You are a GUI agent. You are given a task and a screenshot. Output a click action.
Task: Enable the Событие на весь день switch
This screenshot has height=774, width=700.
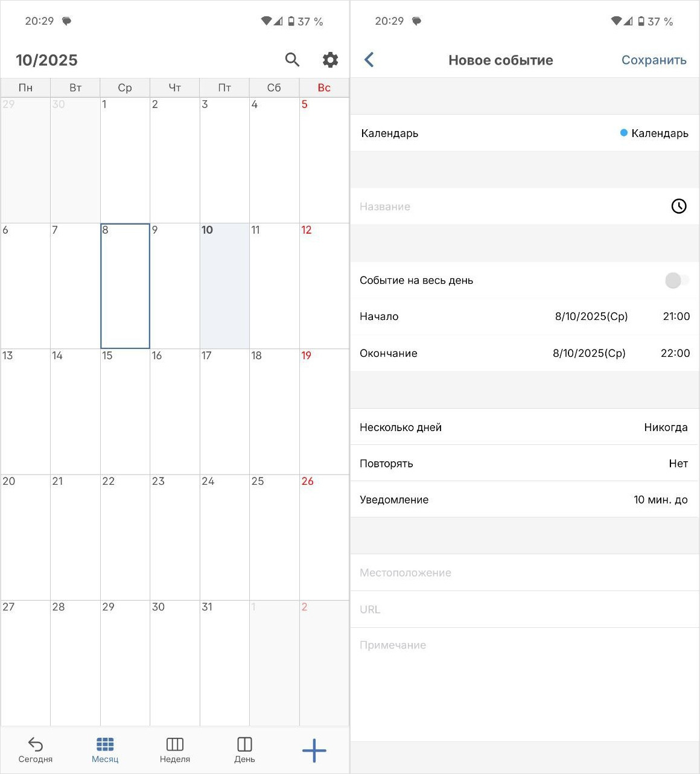coord(675,280)
